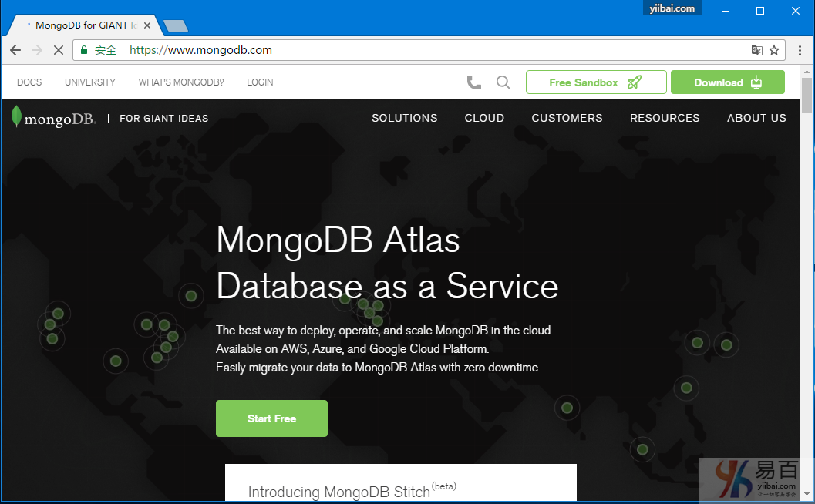The height and width of the screenshot is (504, 815).
Task: Click the vertical scrollbar thumb
Action: (807, 95)
